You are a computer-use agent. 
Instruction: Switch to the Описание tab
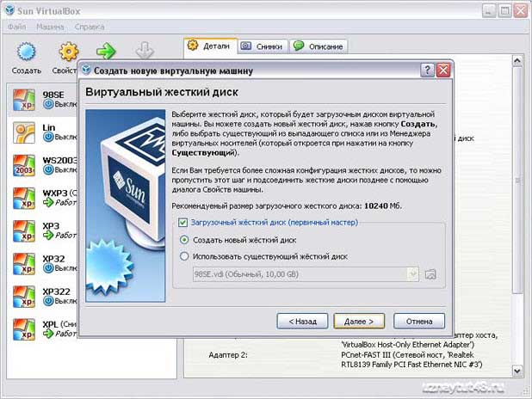pyautogui.click(x=319, y=46)
